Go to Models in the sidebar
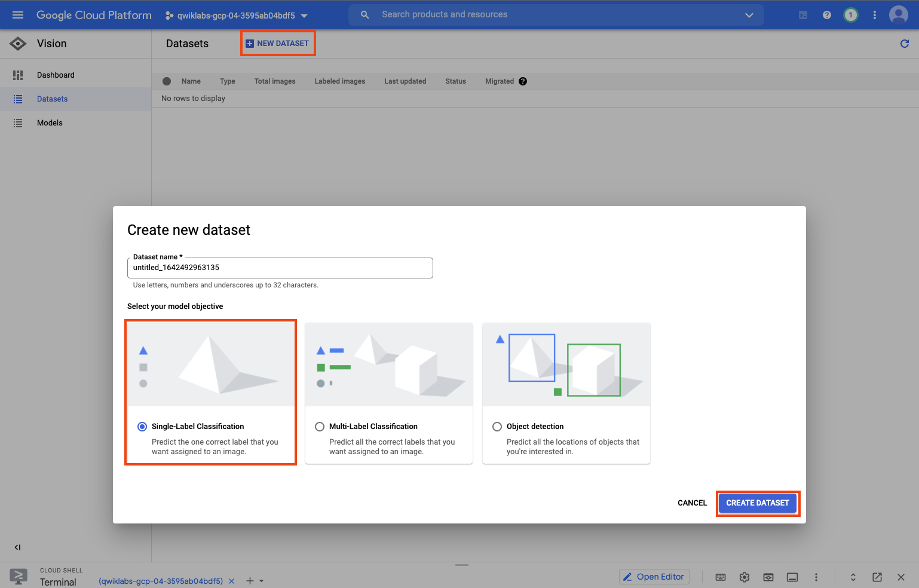The image size is (919, 588). [x=75, y=123]
